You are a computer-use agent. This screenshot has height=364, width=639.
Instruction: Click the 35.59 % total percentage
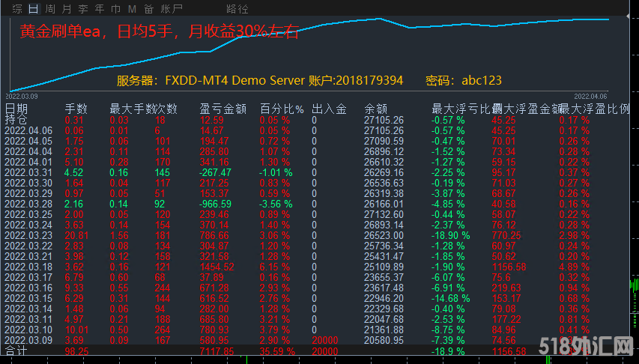point(277,351)
